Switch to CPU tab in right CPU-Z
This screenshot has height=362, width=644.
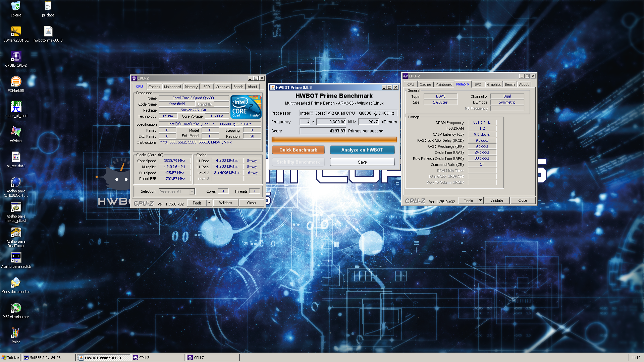point(411,84)
